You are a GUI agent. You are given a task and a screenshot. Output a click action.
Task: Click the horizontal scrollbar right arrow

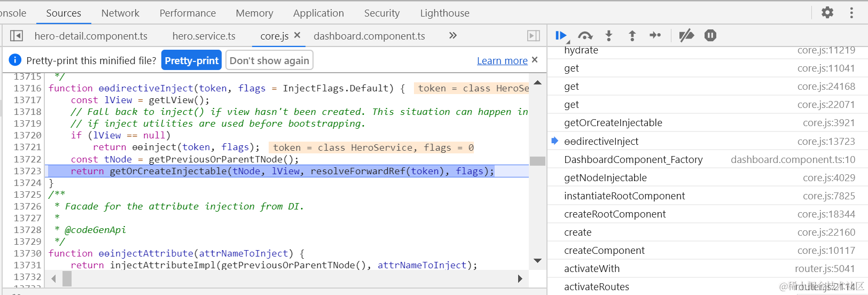pos(520,278)
